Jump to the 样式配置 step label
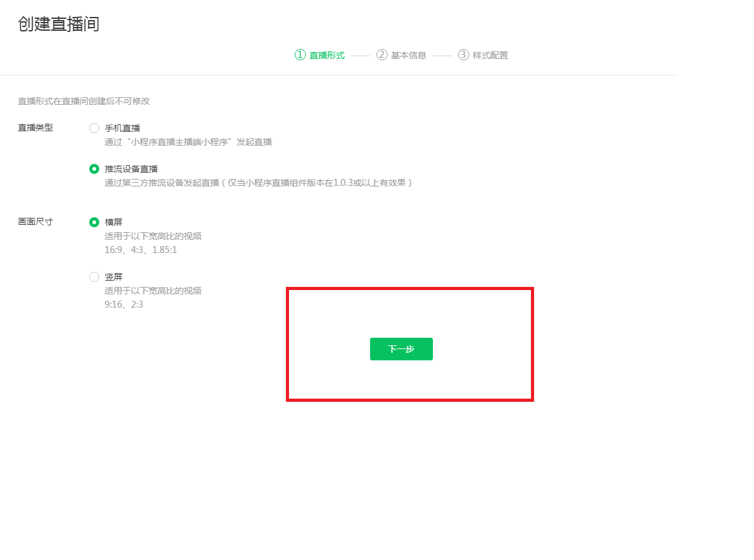 [490, 55]
